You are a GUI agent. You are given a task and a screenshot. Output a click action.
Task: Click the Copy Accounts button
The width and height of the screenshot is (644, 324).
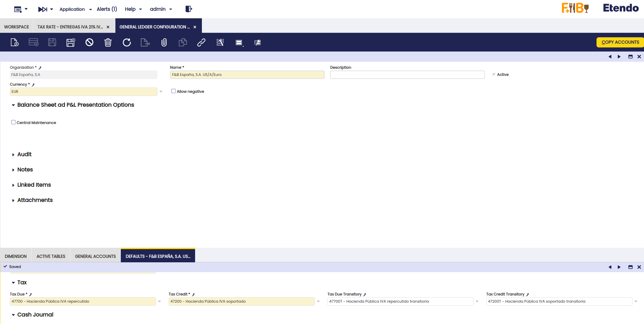[x=620, y=42]
